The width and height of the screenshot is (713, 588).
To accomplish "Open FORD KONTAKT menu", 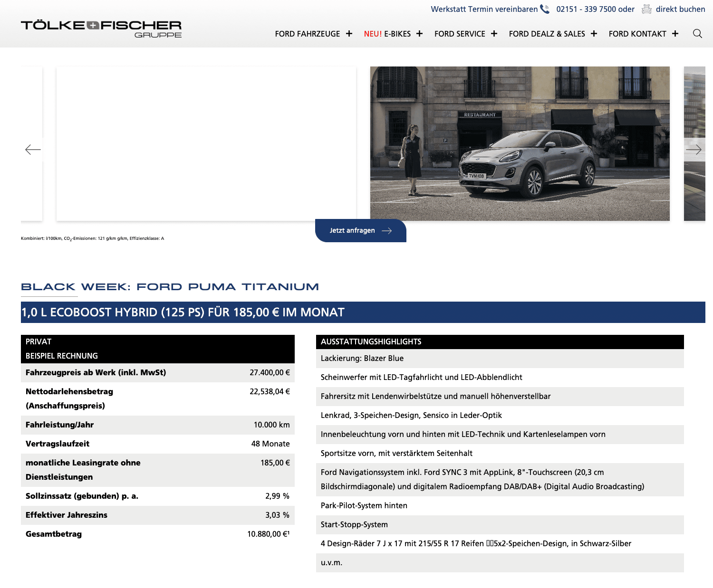I will pyautogui.click(x=637, y=34).
